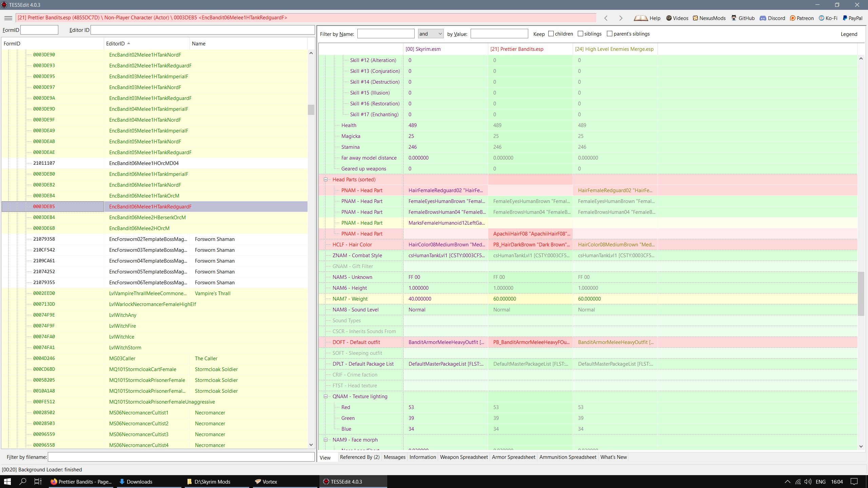Image resolution: width=868 pixels, height=488 pixels.
Task: Select PB_HairDarkBrown hair color cell
Action: click(530, 245)
